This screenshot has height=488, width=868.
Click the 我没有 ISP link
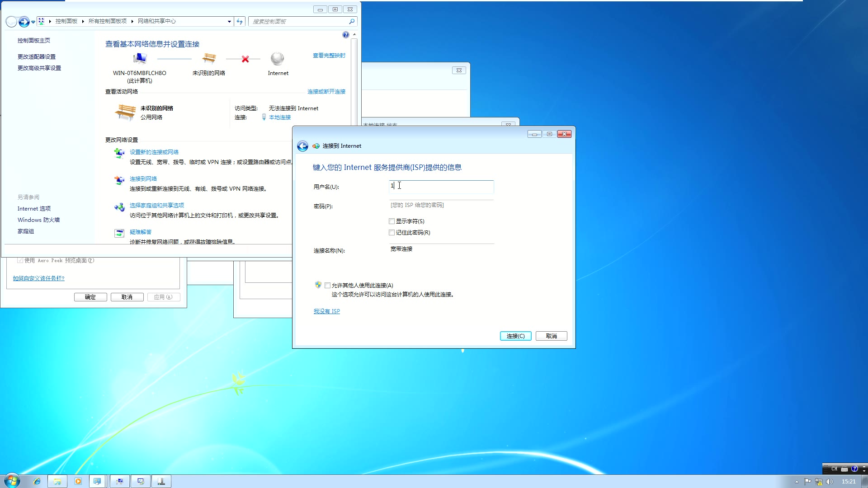click(327, 311)
